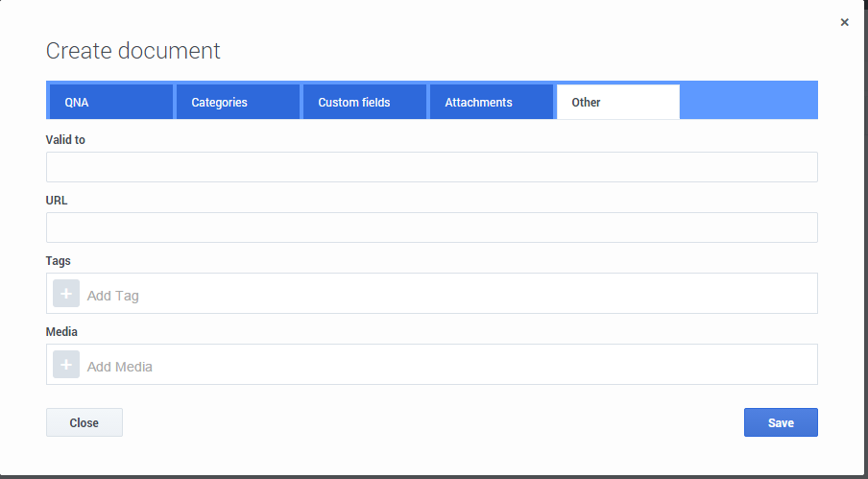Click the Add Media placeholder text
Viewport: 868px width, 479px height.
point(120,367)
